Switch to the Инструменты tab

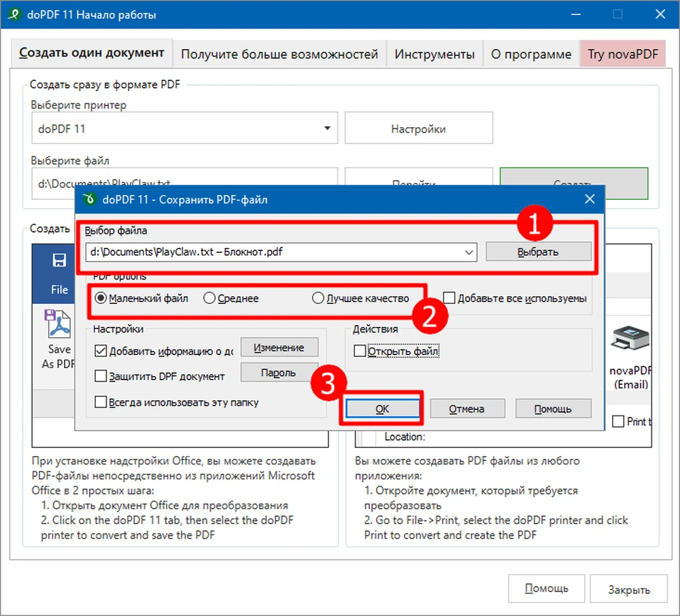tap(435, 54)
